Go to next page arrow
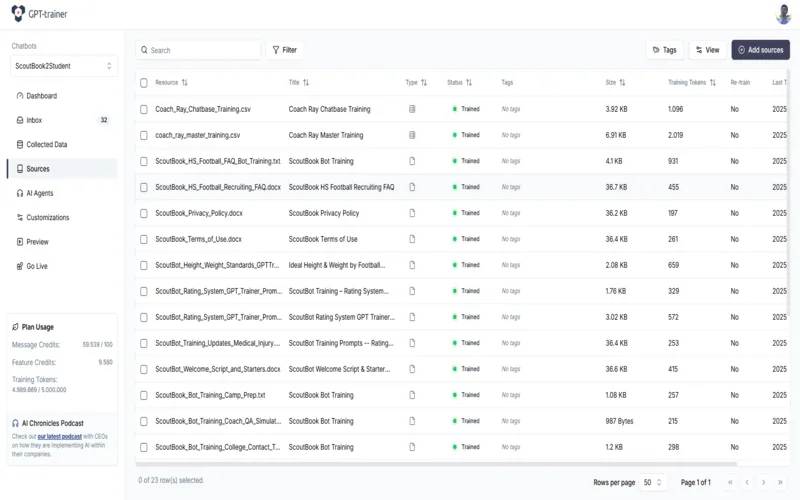Image resolution: width=800 pixels, height=500 pixels. coord(764,482)
